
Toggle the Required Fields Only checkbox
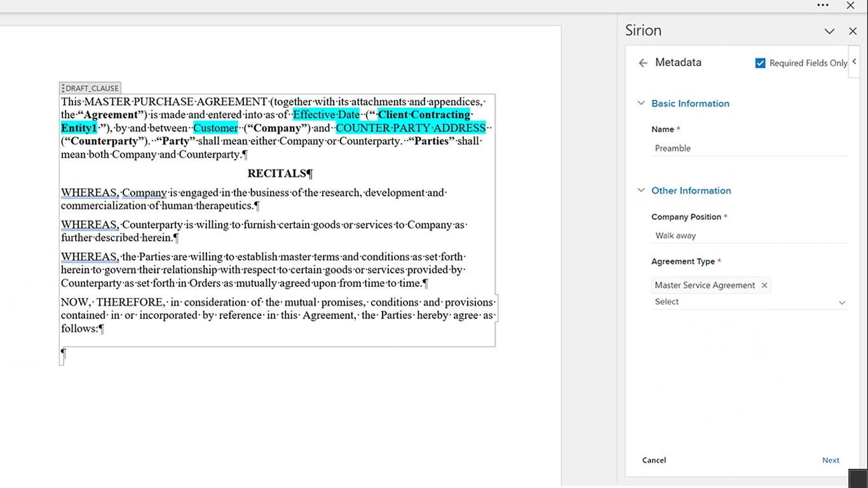point(760,63)
